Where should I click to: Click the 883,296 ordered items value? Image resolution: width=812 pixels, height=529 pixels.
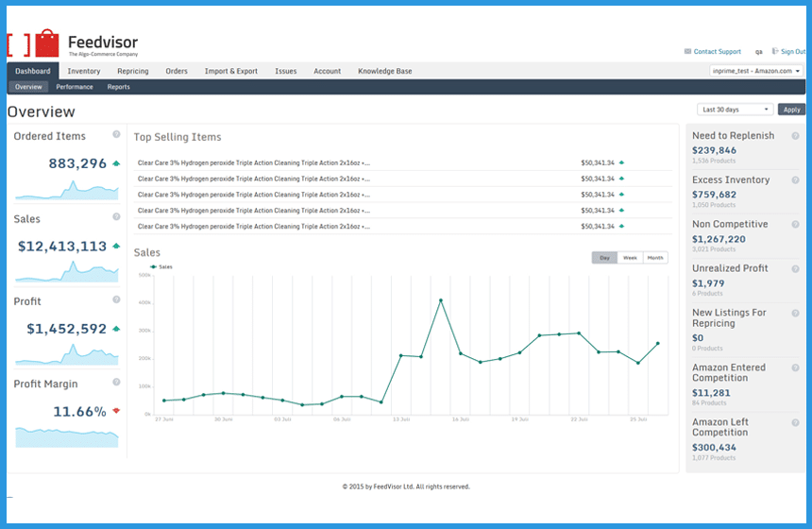77,163
